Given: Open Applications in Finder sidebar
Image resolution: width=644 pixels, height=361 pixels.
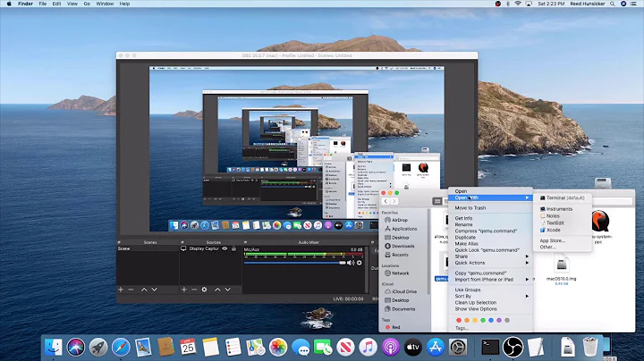Looking at the screenshot, I should tap(401, 229).
